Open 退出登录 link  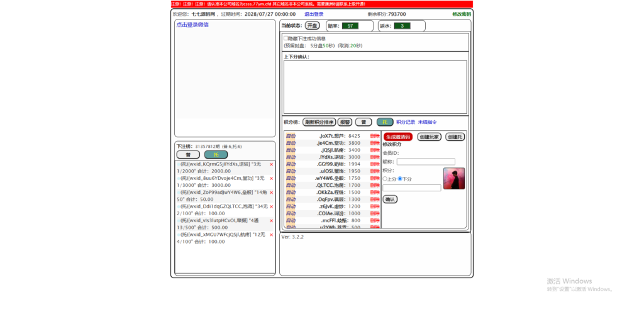pyautogui.click(x=314, y=14)
